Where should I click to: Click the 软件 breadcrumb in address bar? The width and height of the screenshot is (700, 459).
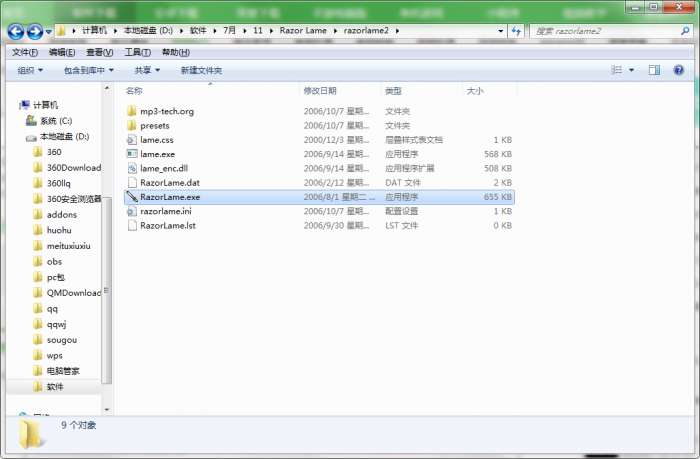198,30
